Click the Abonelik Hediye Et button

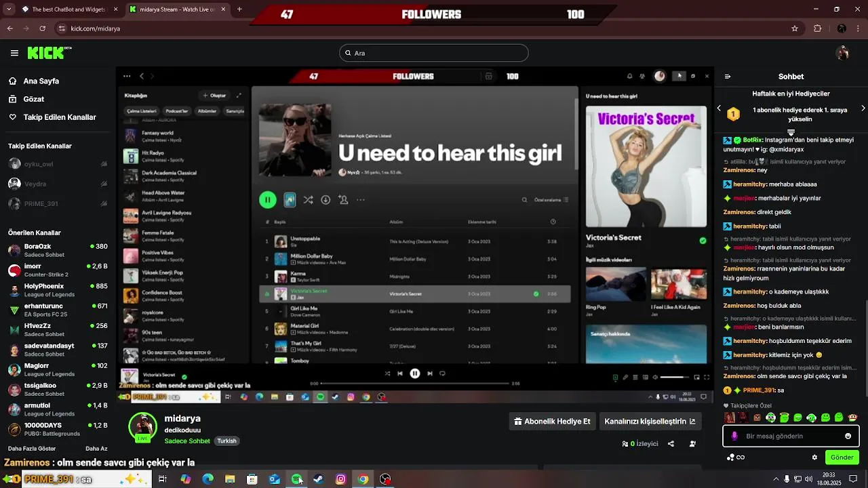tap(552, 422)
